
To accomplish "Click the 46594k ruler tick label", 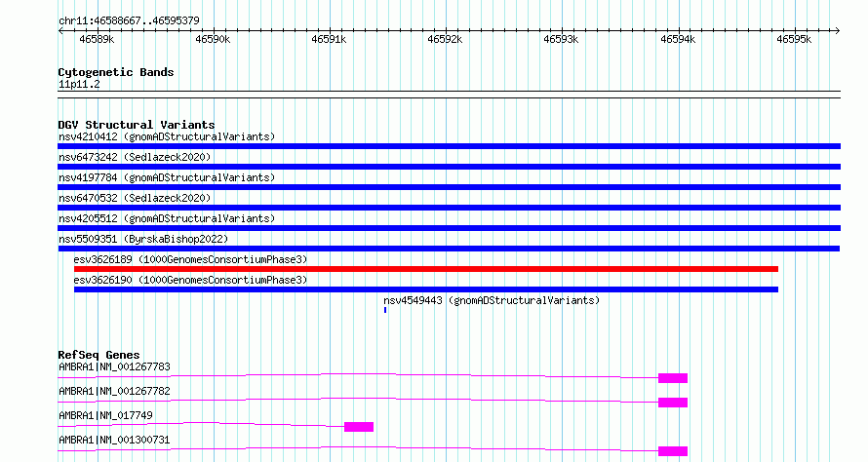I will tap(678, 40).
